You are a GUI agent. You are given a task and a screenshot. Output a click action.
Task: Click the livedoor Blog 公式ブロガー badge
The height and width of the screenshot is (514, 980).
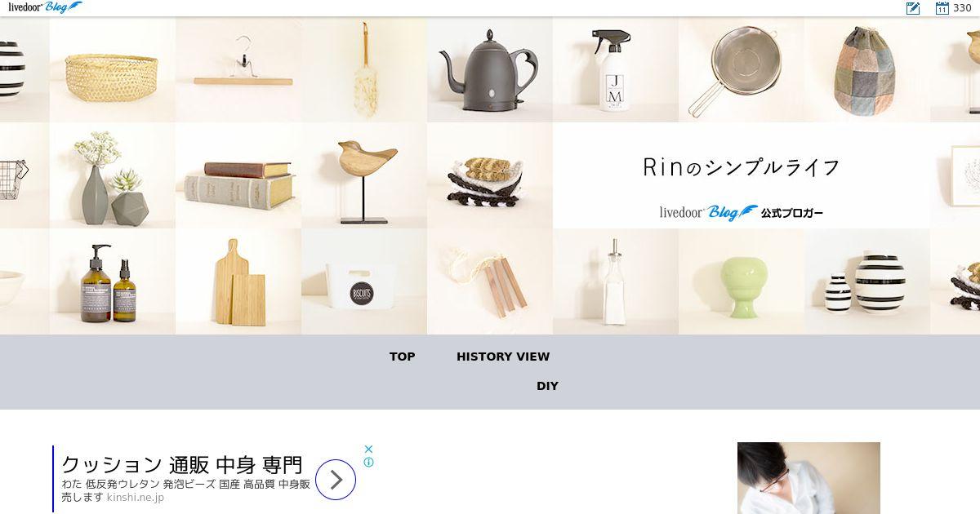[x=742, y=213]
